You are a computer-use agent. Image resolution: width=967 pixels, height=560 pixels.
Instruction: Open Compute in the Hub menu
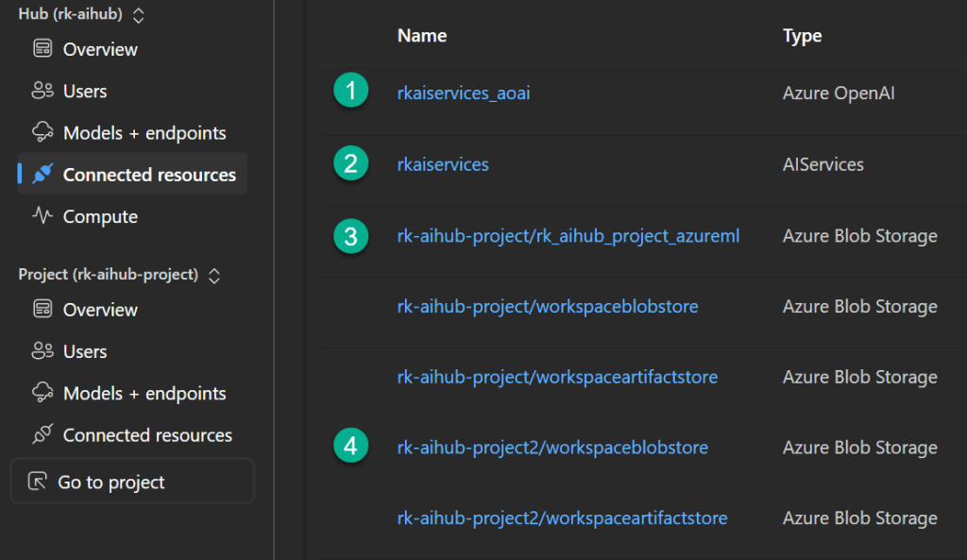(100, 216)
